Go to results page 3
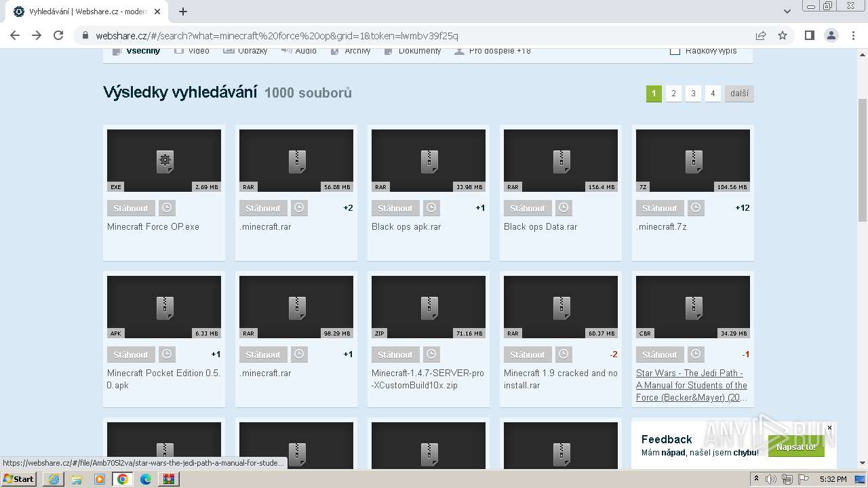Screen dimensions: 868x488 693,94
